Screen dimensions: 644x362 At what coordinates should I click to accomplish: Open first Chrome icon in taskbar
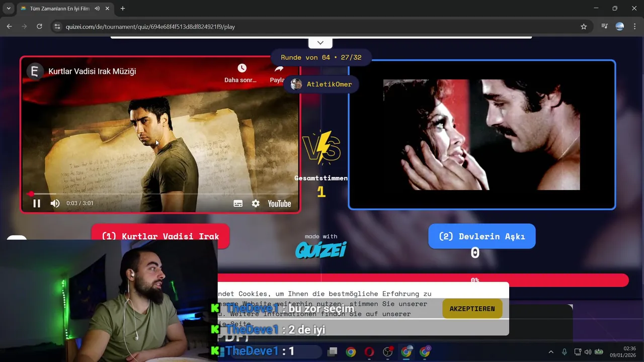(x=351, y=352)
